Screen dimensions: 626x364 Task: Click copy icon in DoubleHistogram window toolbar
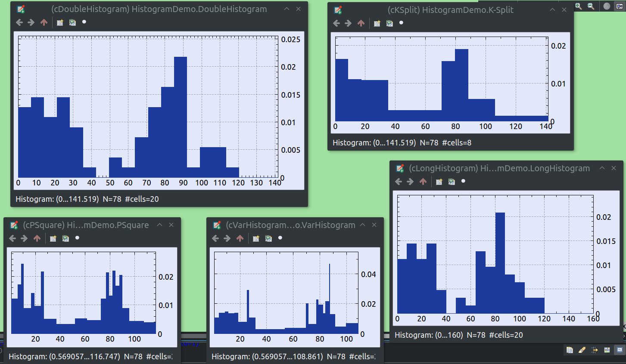tap(72, 22)
